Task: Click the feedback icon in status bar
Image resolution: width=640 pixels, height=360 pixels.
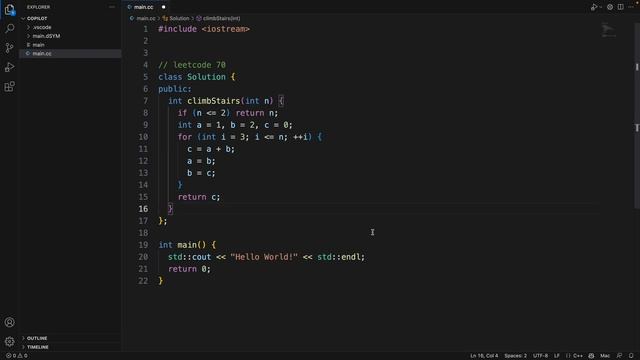Action: (619, 356)
